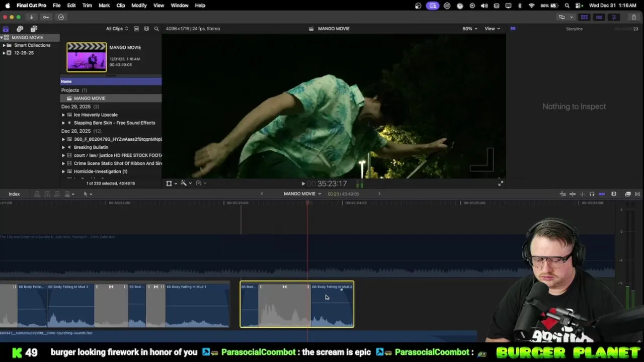
Task: Select the MANGO MOVIE project row
Action: pyautogui.click(x=111, y=99)
